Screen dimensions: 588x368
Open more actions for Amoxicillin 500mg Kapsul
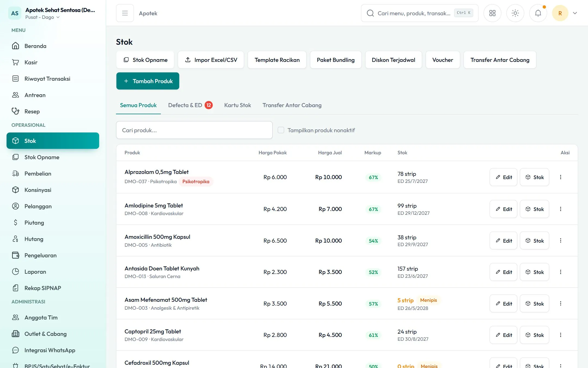pyautogui.click(x=561, y=240)
